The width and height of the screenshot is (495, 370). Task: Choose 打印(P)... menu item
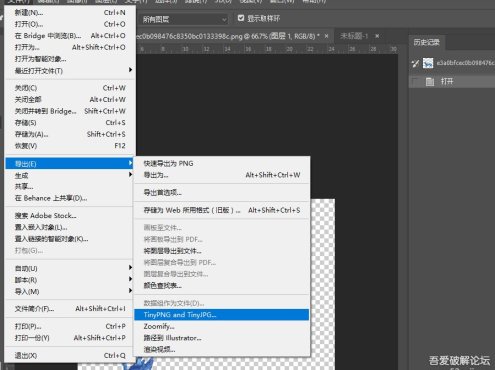pyautogui.click(x=69, y=326)
